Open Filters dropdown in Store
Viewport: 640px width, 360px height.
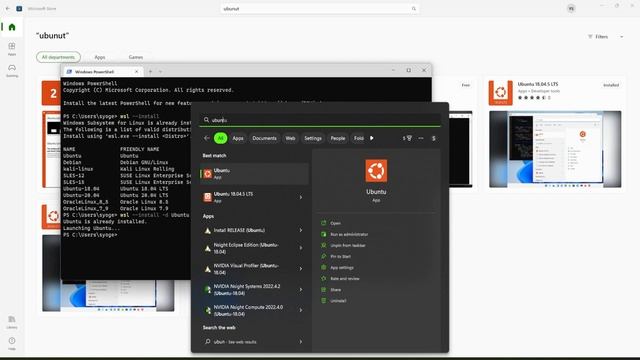tap(605, 37)
